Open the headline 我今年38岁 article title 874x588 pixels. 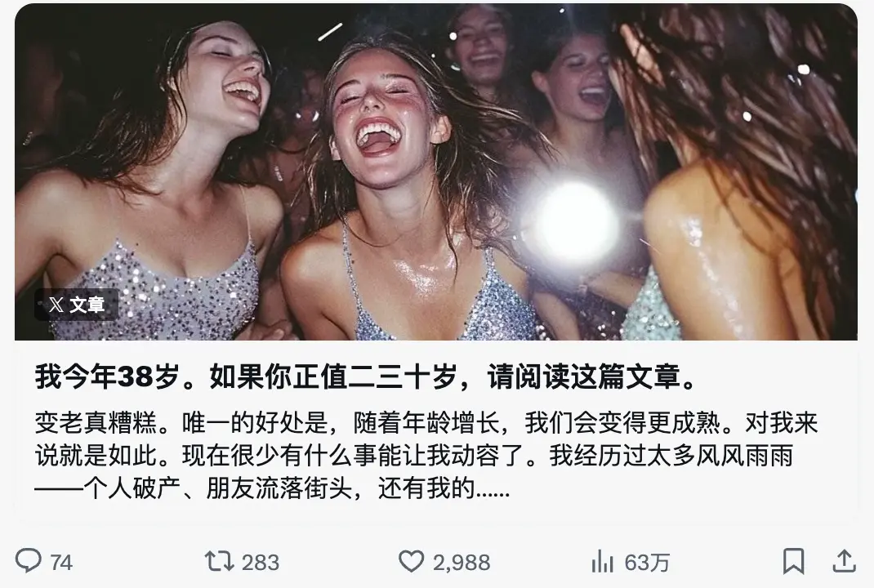click(367, 376)
